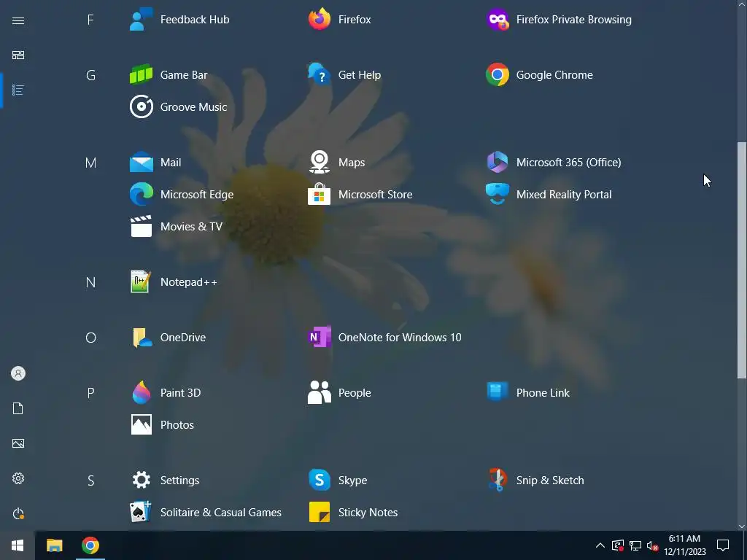Launch the Paint 3D icon
Screen dimensions: 747x560
[x=141, y=392]
